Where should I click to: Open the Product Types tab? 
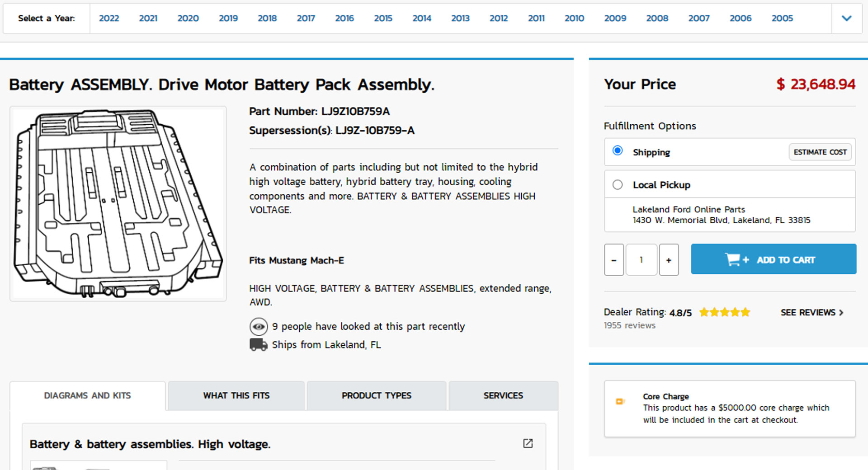point(376,395)
